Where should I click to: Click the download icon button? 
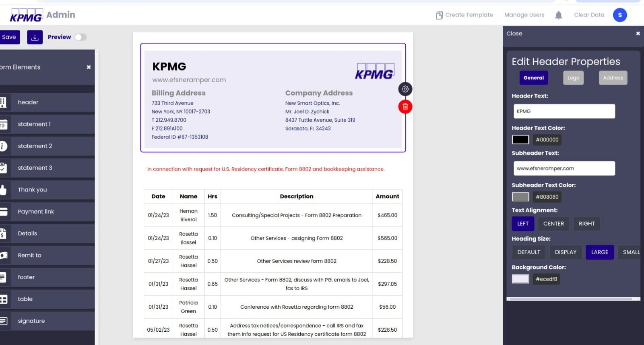pyautogui.click(x=35, y=37)
